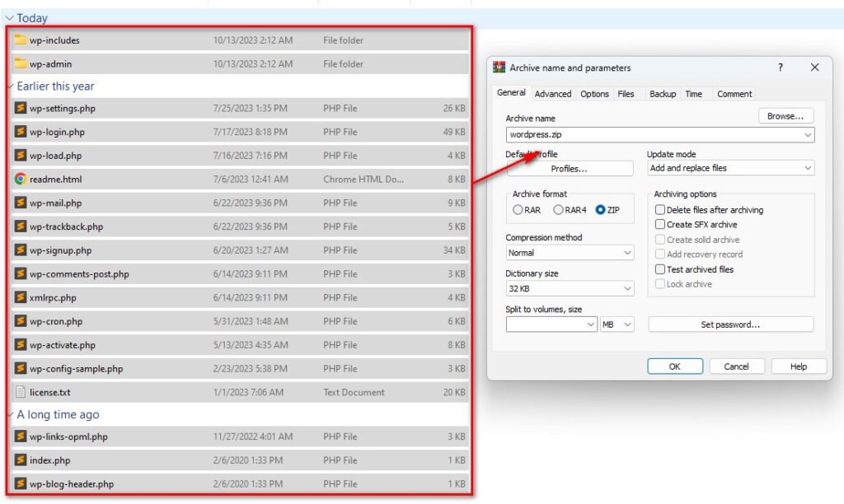
Task: Click the WinRAR icon in dialog title bar
Action: pos(499,68)
